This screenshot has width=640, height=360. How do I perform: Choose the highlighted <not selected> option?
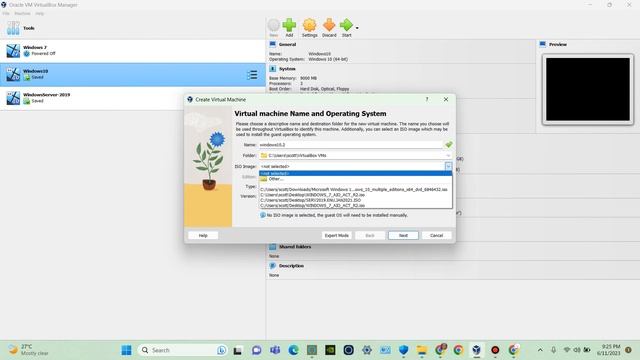pyautogui.click(x=356, y=173)
